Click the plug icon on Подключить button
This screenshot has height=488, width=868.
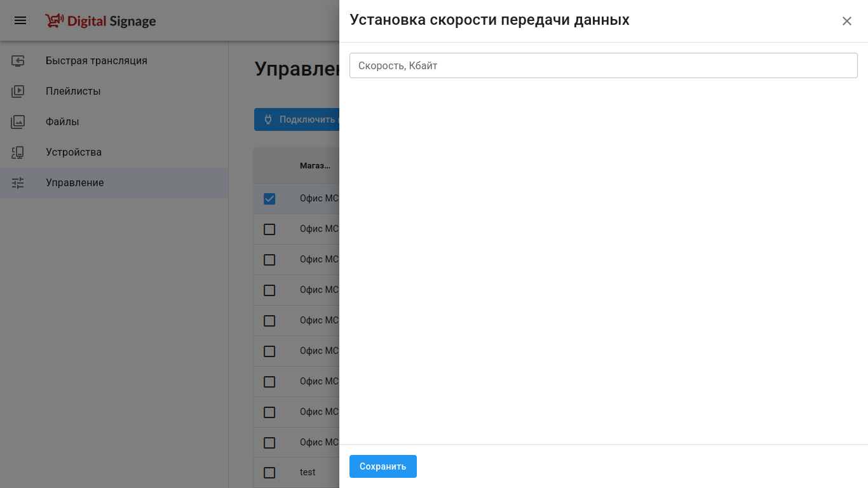(268, 119)
